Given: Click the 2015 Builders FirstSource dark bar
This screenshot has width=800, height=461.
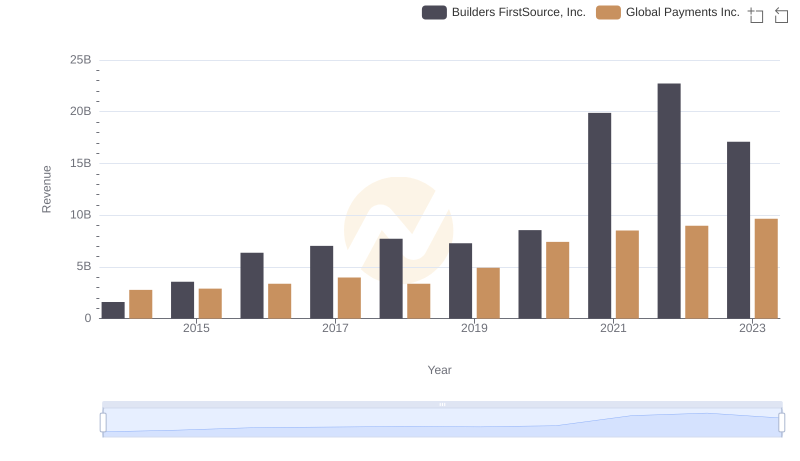Looking at the screenshot, I should click(x=183, y=300).
